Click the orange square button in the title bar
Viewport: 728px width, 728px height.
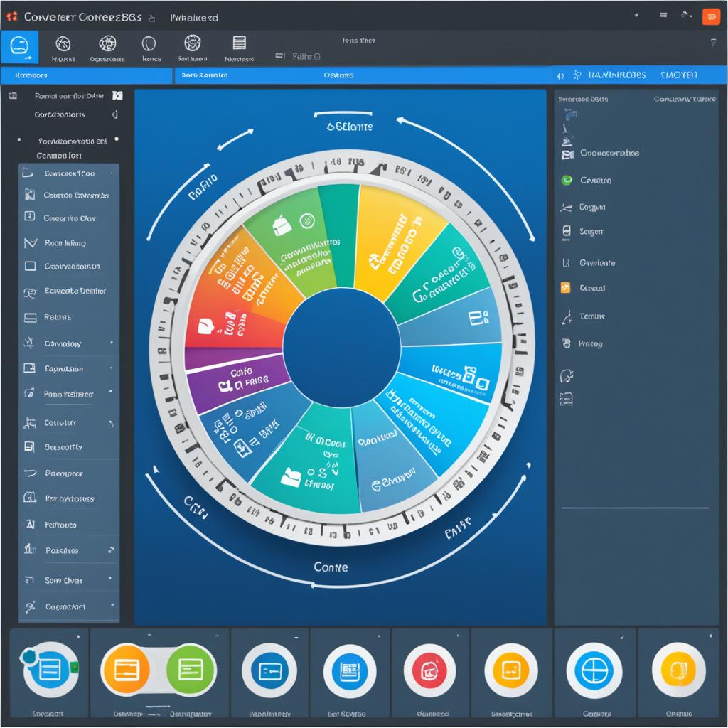(x=710, y=17)
